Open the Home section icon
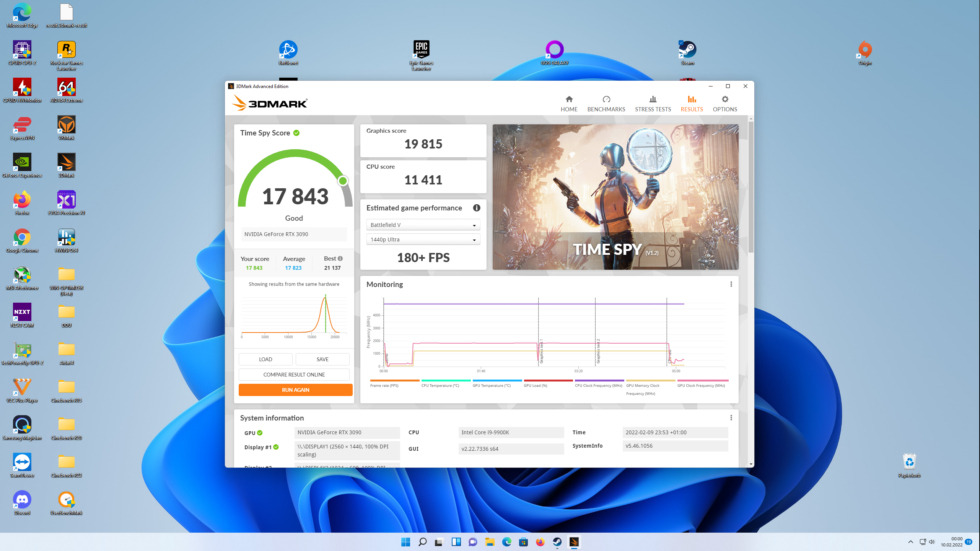The width and height of the screenshot is (980, 551). [569, 99]
